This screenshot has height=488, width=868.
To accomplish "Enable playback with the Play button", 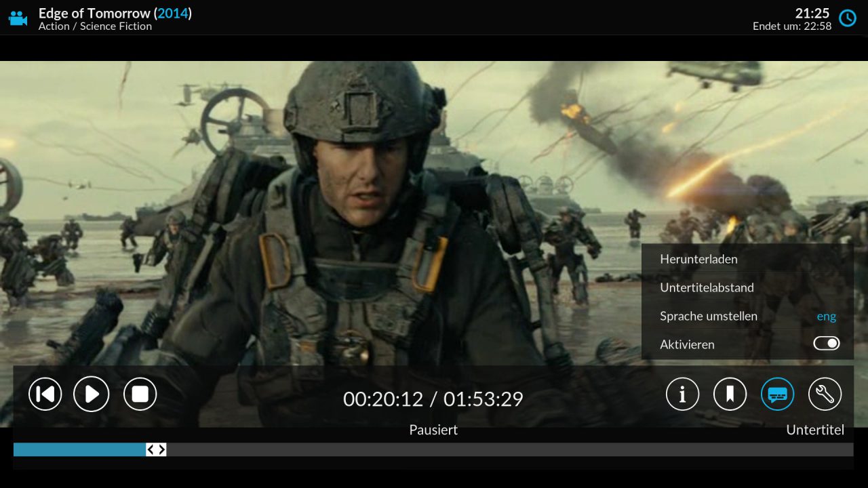I will point(92,394).
